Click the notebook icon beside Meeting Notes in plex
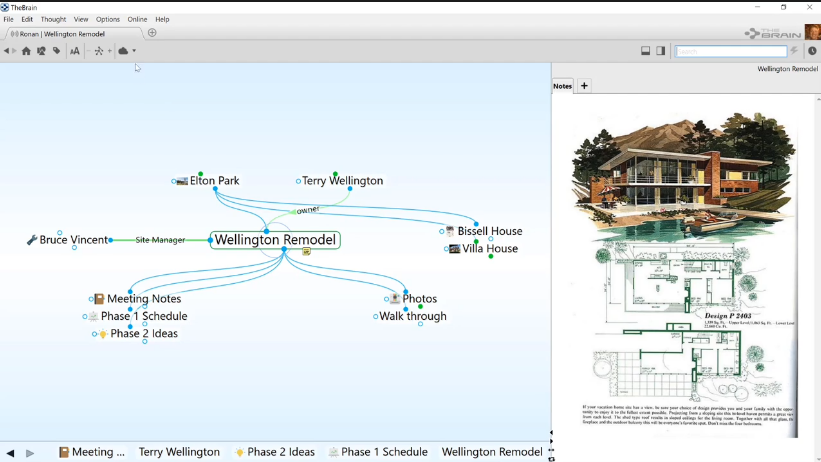Image resolution: width=821 pixels, height=462 pixels. click(99, 299)
